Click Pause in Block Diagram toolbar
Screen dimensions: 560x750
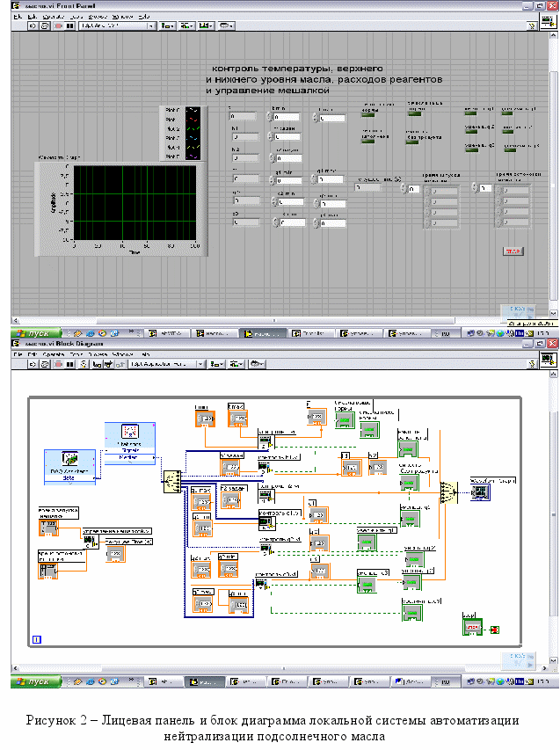coord(69,365)
